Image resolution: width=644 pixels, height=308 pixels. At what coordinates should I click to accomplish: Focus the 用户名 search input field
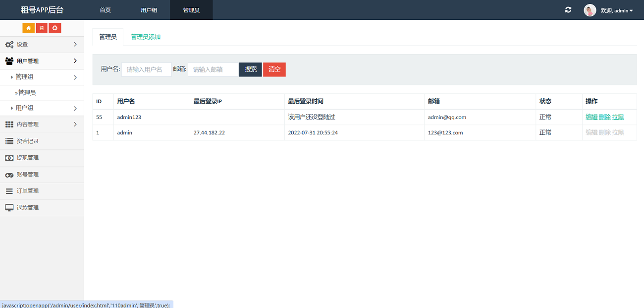pos(146,69)
